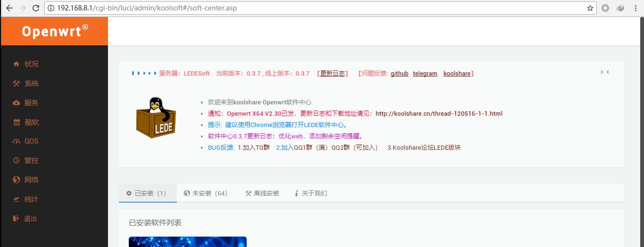This screenshot has width=644, height=247.
Task: Click the home icon beside 状况
Action: click(17, 64)
